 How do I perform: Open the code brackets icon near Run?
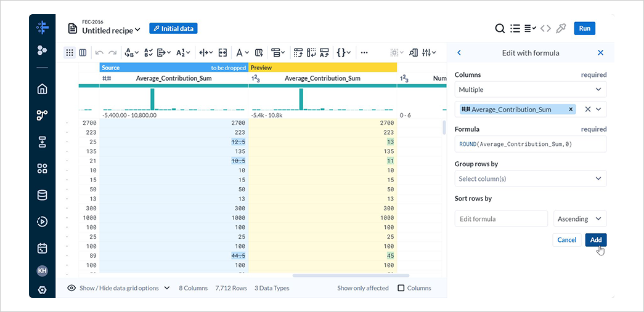(545, 28)
